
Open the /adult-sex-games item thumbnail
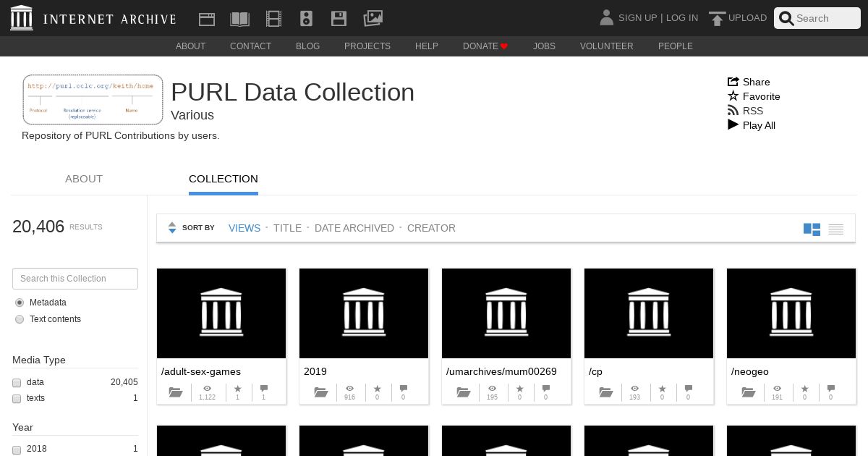[221, 313]
